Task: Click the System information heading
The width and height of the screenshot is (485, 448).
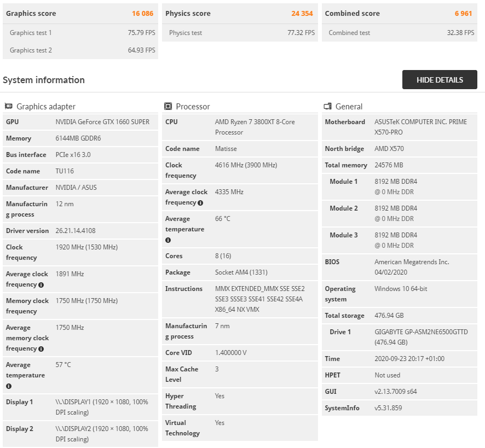Action: [44, 80]
